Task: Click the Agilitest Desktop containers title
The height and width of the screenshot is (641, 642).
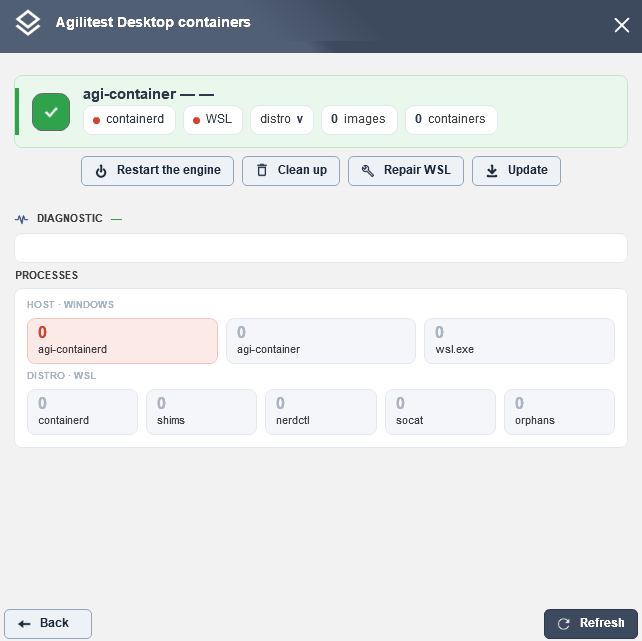Action: pyautogui.click(x=153, y=22)
